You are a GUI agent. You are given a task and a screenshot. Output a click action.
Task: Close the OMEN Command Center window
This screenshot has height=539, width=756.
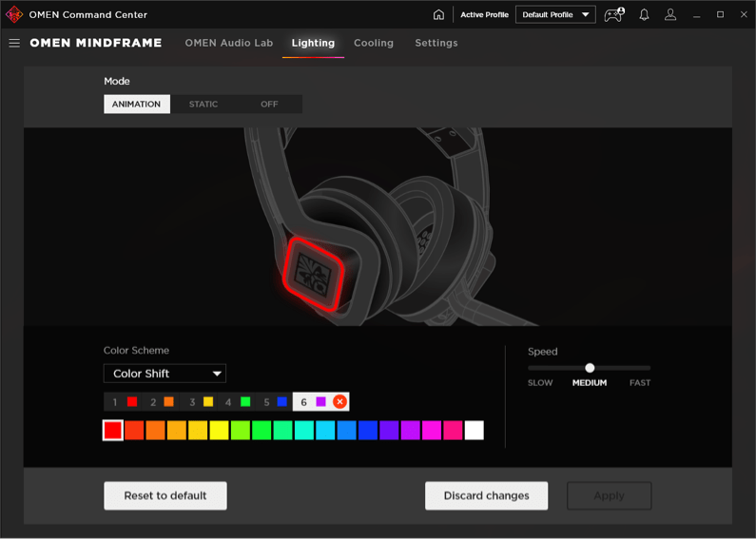coord(744,14)
